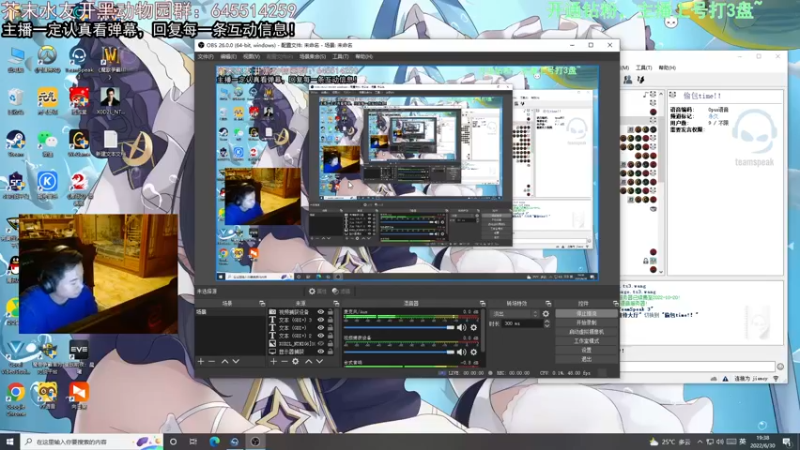
Task: Pop out the 混音器 dock panel
Action: pos(482,304)
